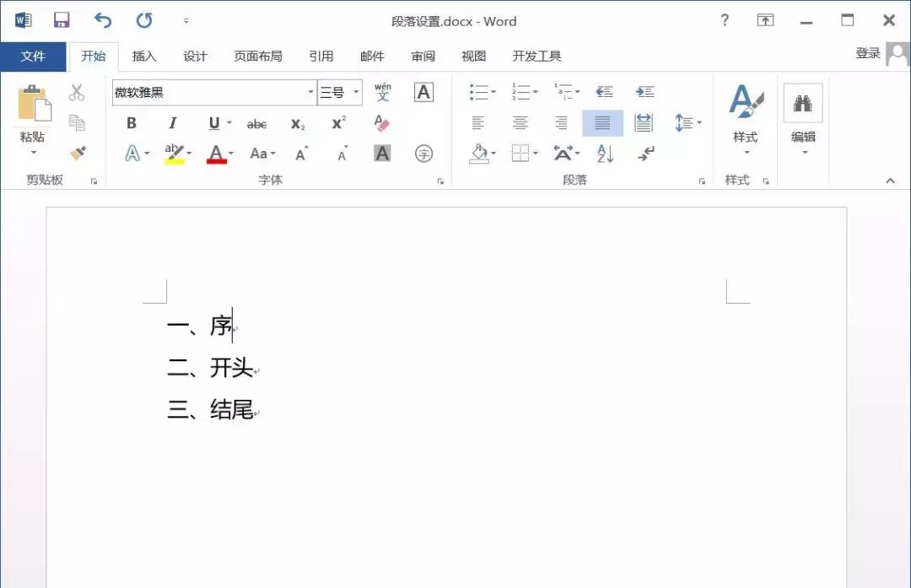Switch to the 插入 ribbon tab
The image size is (911, 588).
tap(144, 57)
